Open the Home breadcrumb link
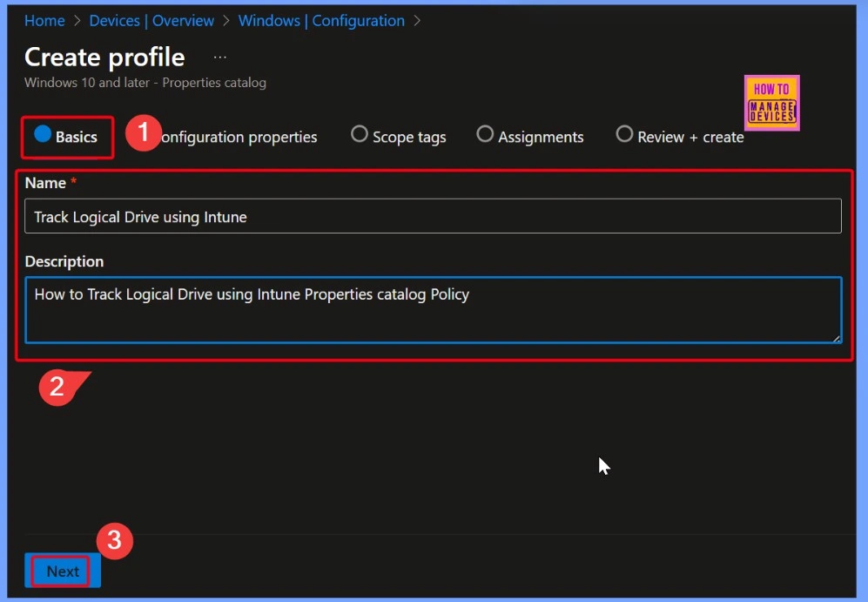 point(44,21)
